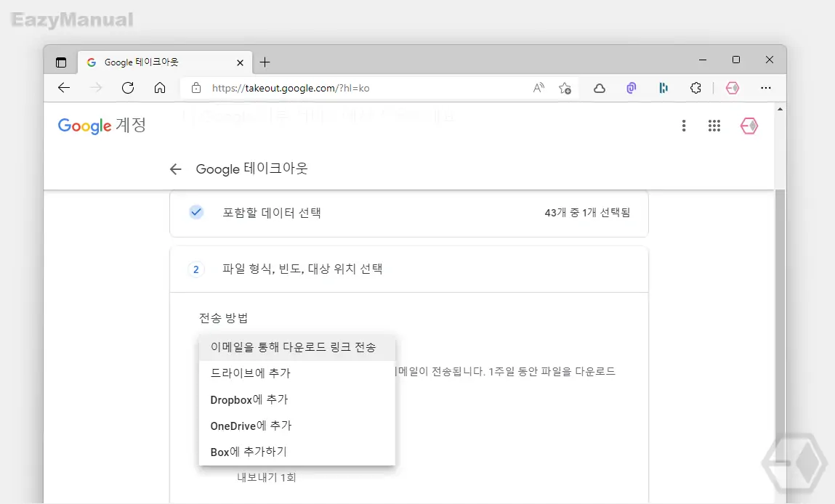Go back with browser back arrow
The height and width of the screenshot is (504, 835).
[64, 88]
